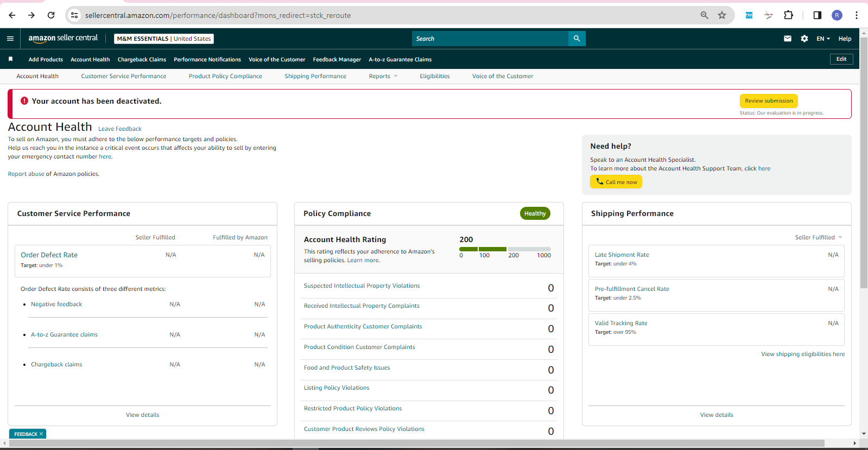Open Add Products in the favorites bar
Screen dimensions: 868x450
[x=46, y=60]
